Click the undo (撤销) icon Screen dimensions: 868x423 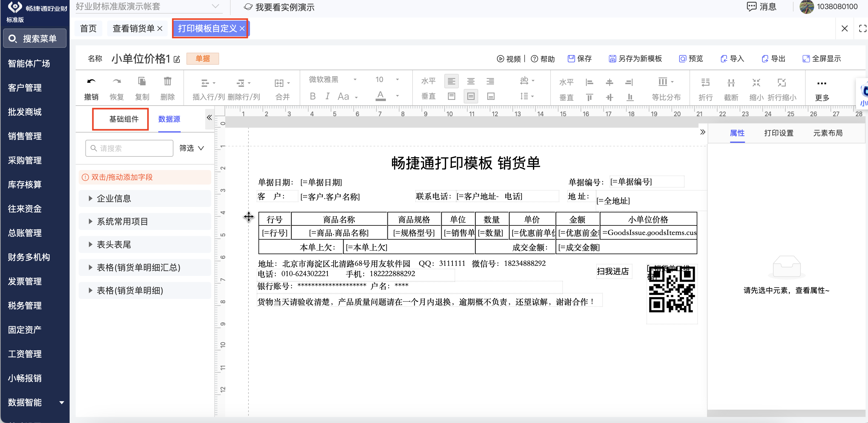point(91,81)
